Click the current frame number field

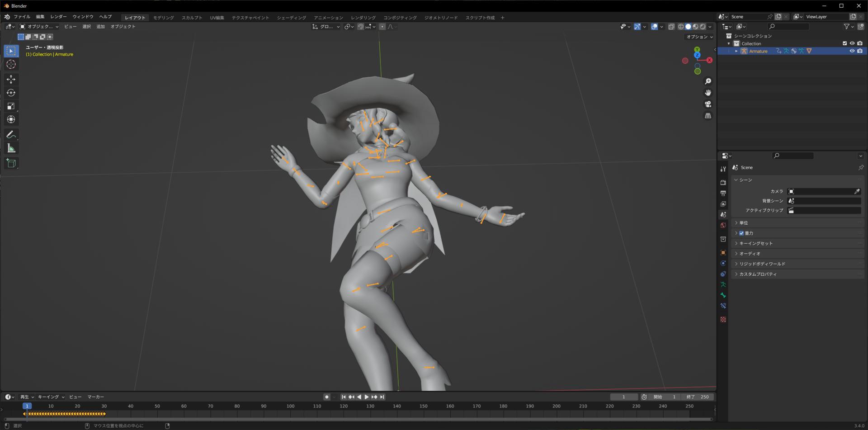pos(624,397)
